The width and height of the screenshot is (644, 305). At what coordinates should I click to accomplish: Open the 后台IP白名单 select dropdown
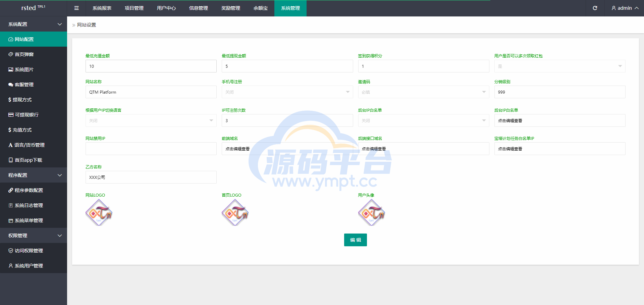coord(424,120)
